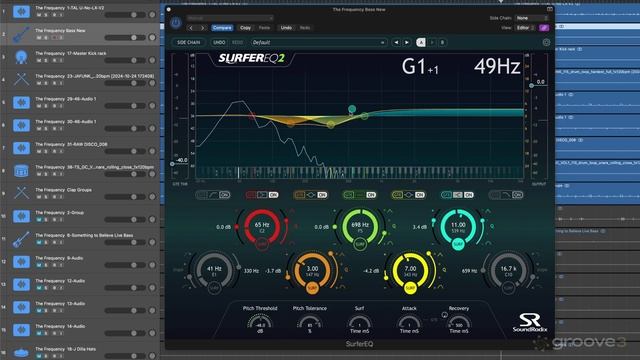
Task: Click The Frequency Bass New guitar track icon
Action: (x=21, y=34)
